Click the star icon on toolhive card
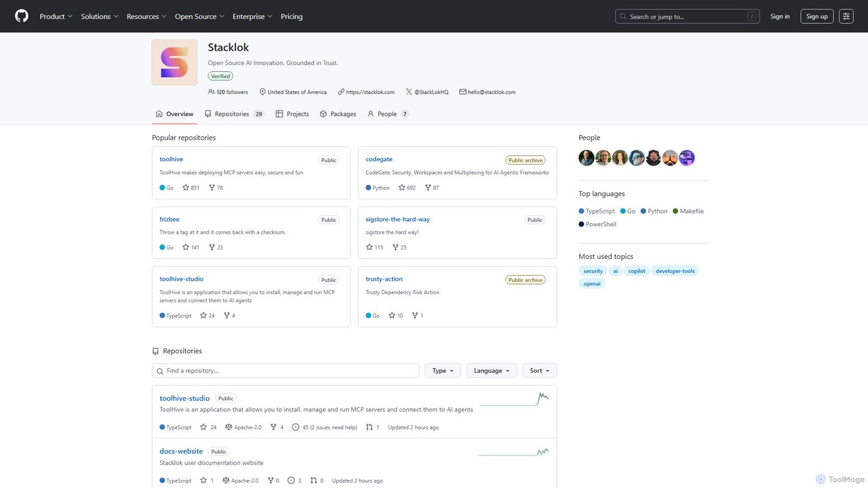The width and height of the screenshot is (868, 488). pos(186,188)
